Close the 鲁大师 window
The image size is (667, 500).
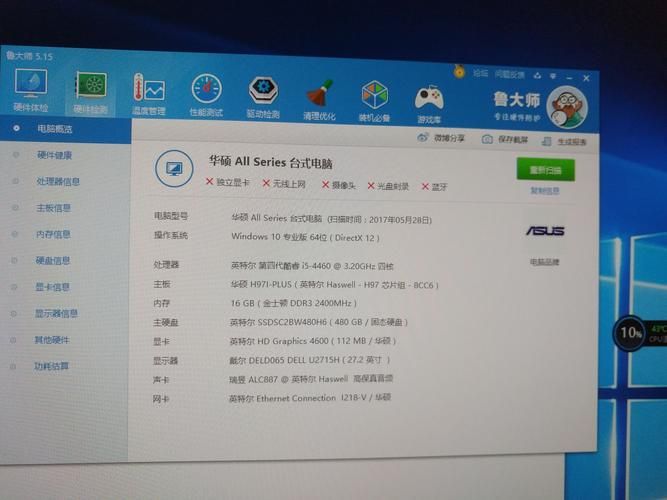point(586,78)
